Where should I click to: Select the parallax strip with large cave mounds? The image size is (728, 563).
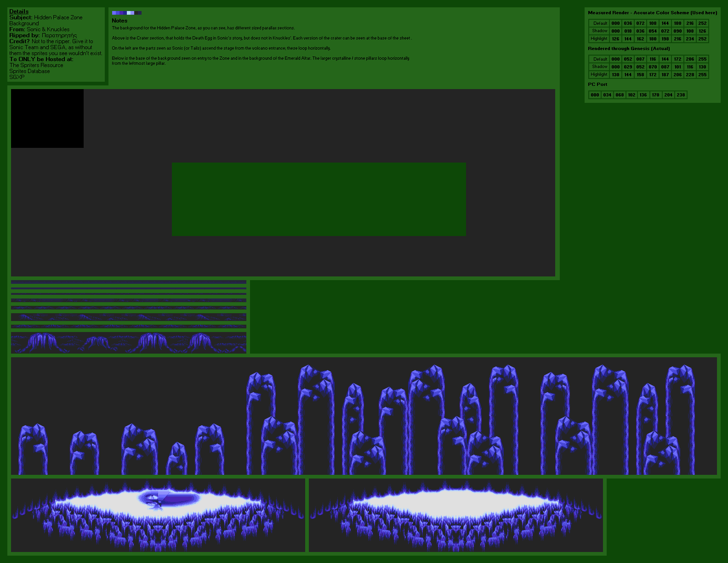click(129, 343)
